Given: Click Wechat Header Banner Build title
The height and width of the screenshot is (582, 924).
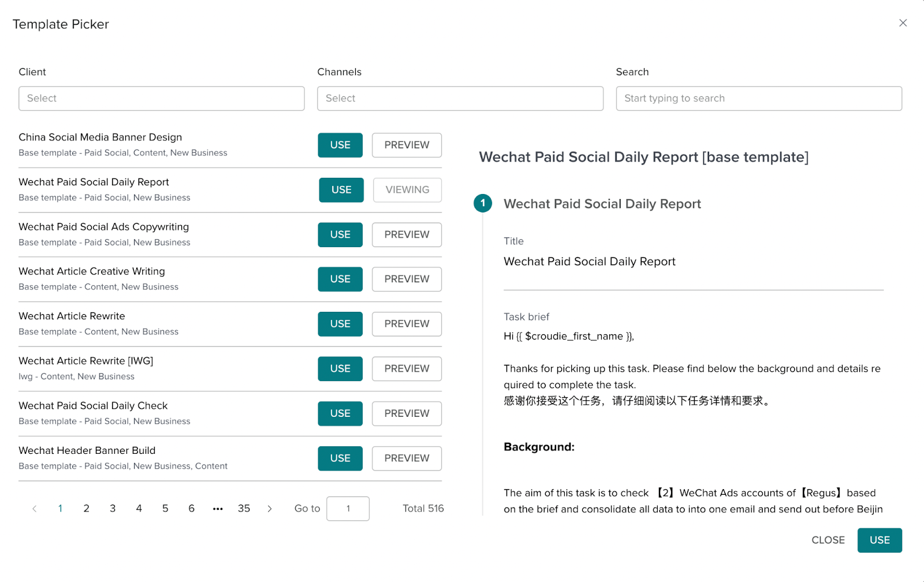Looking at the screenshot, I should click(87, 450).
